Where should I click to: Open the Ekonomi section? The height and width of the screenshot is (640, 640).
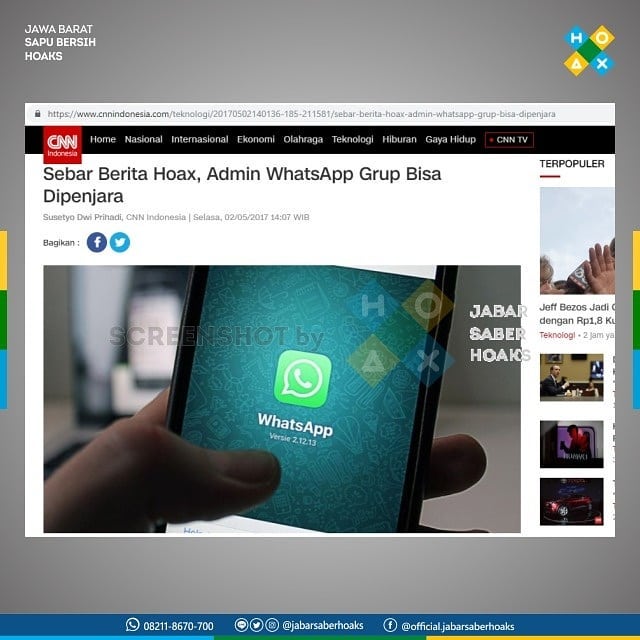256,140
